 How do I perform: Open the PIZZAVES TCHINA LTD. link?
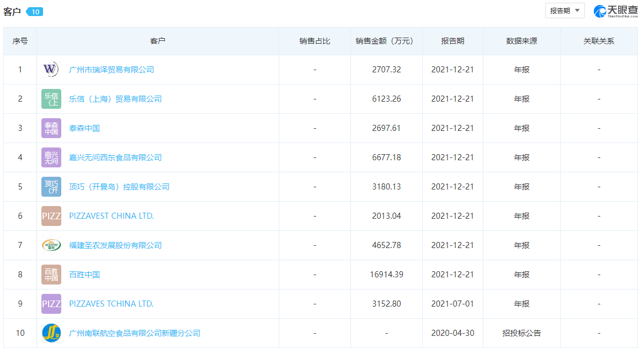[x=111, y=304]
